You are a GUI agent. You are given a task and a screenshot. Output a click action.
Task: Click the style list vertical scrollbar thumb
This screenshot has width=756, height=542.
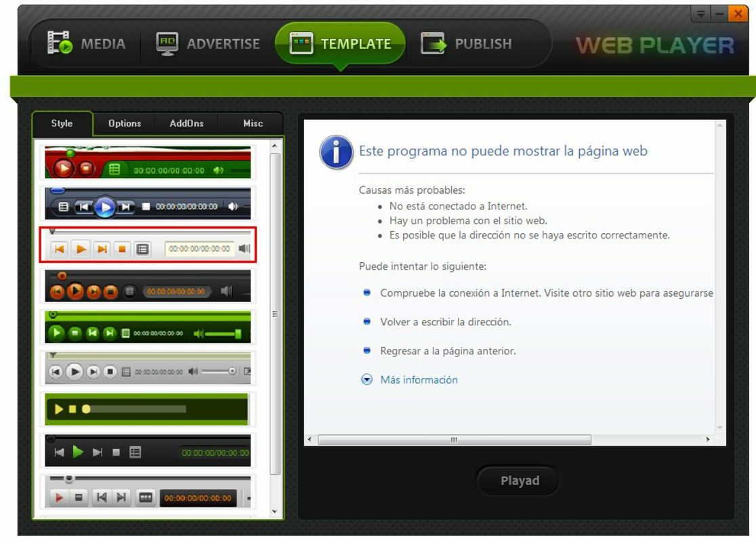[x=275, y=314]
